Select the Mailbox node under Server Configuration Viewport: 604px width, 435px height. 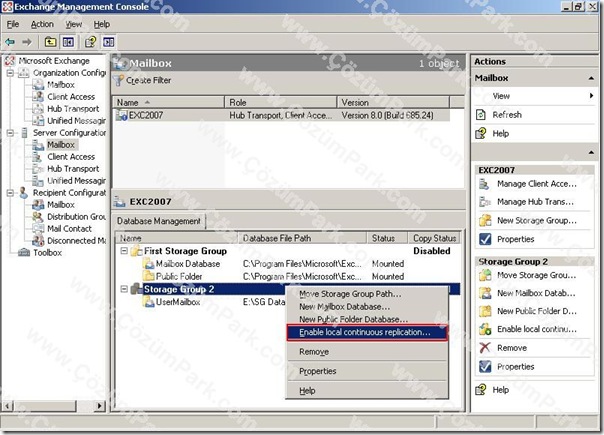[61, 145]
